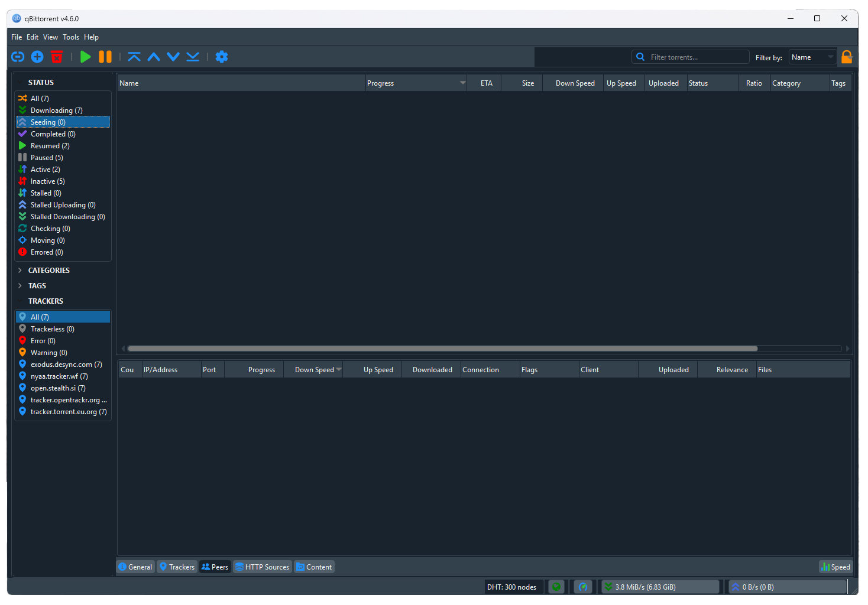Screen dimensions: 868x605
Task: Select Stalled (0) filter
Action: (x=63, y=193)
